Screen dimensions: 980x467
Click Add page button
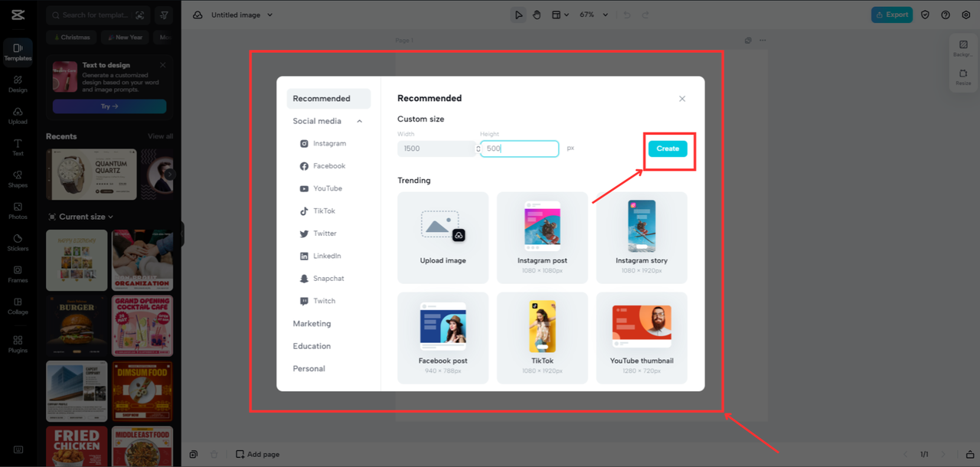(257, 454)
